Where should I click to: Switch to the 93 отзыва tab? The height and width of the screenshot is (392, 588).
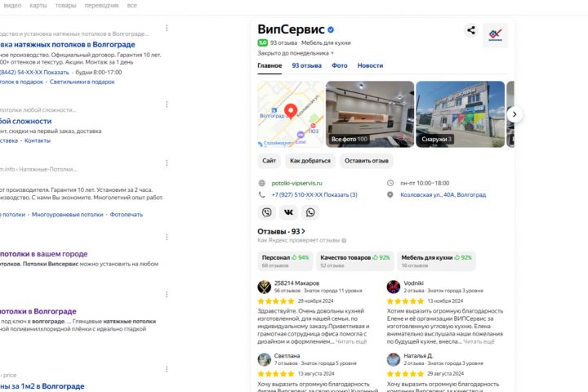307,65
